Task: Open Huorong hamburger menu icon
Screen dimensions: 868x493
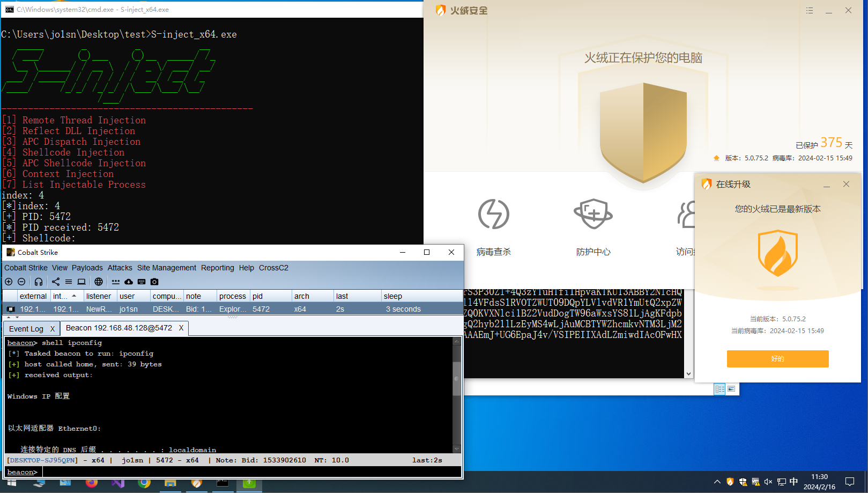Action: coord(810,10)
